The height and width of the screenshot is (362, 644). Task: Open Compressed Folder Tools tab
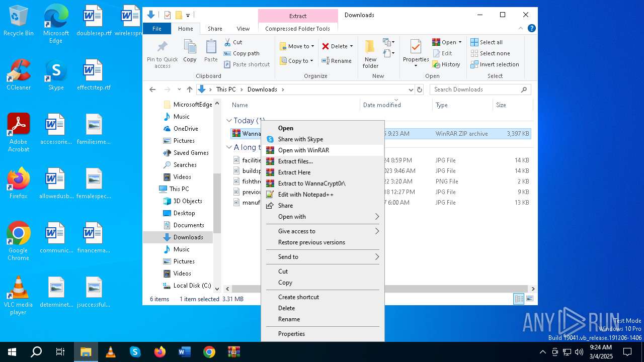point(297,29)
